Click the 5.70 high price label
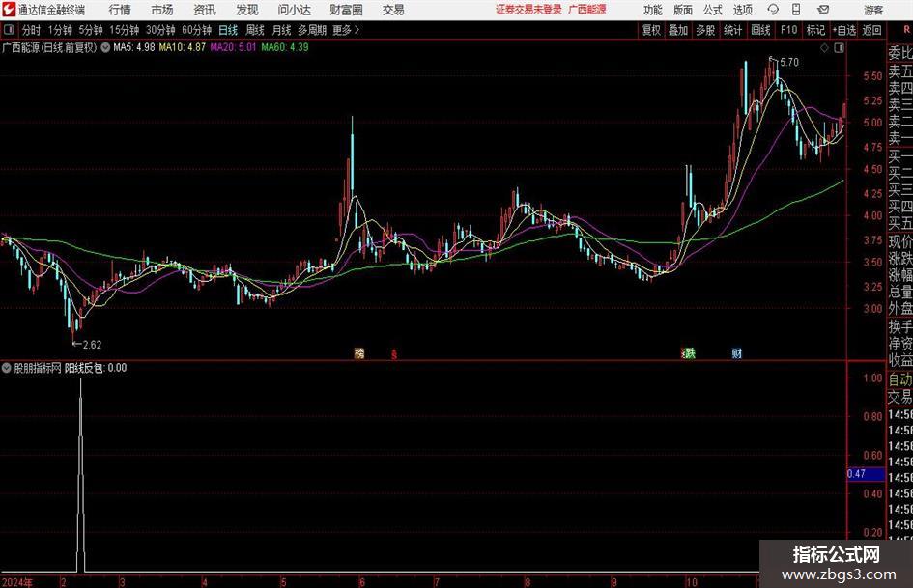The image size is (913, 588). (x=789, y=63)
